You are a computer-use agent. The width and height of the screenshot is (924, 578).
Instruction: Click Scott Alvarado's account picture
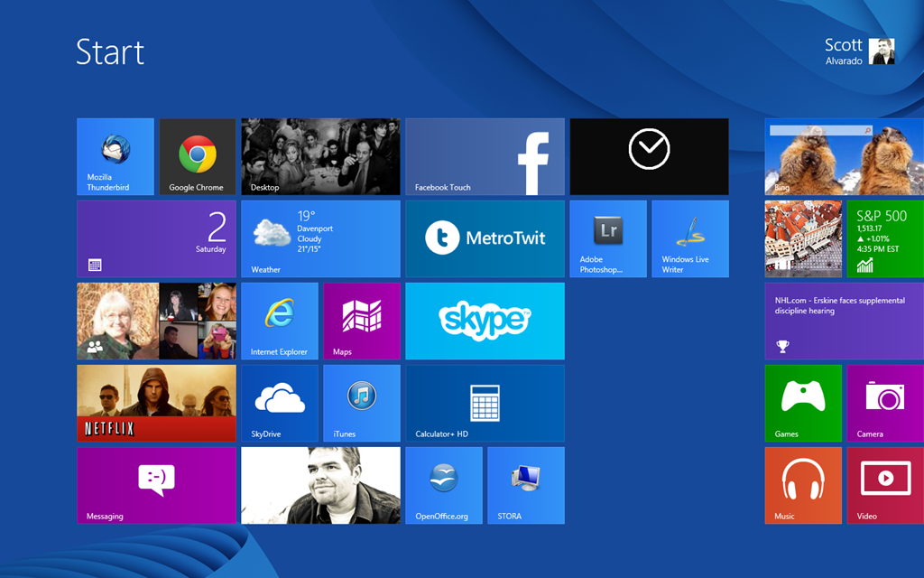point(882,51)
